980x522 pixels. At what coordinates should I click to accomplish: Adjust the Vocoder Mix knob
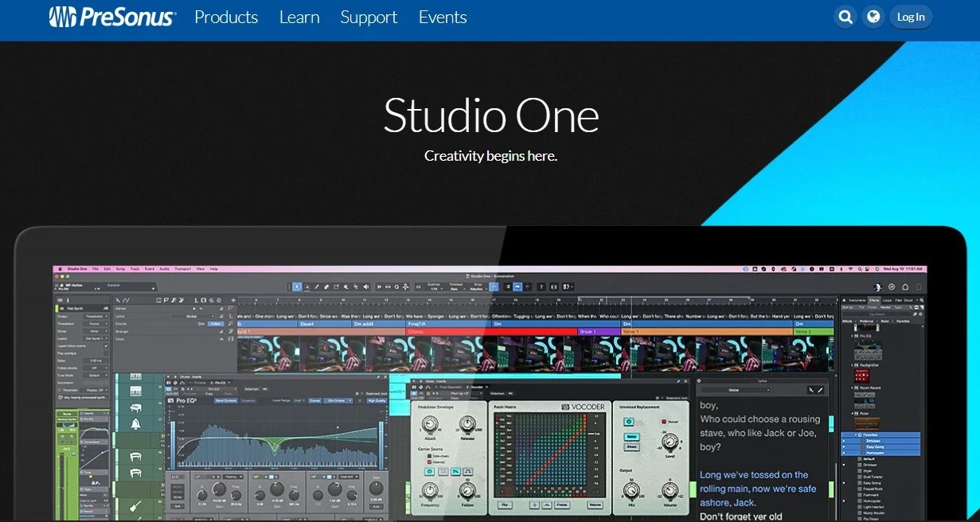(x=631, y=491)
